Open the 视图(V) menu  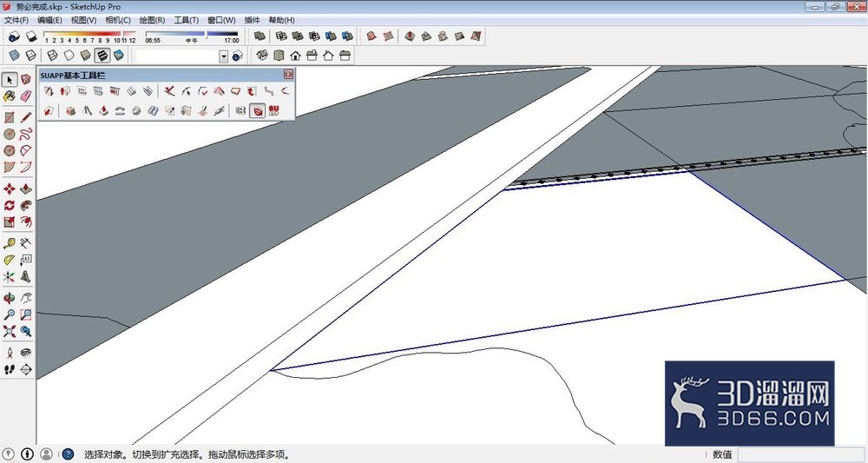[x=83, y=20]
